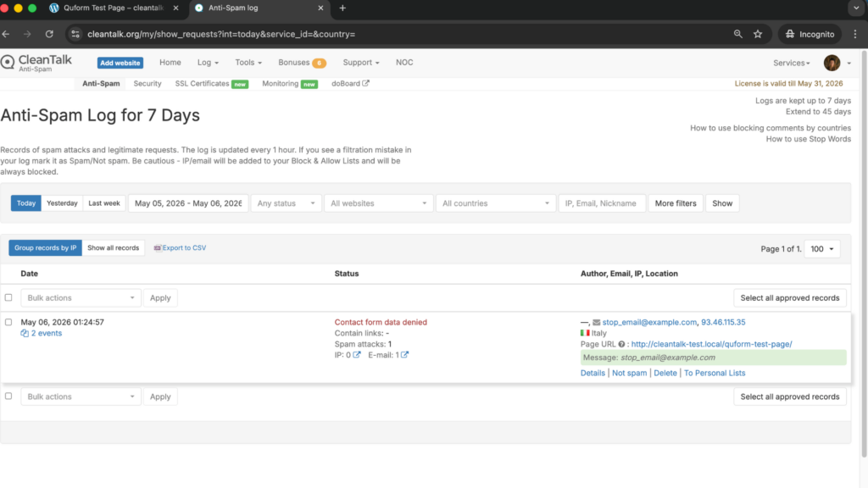The height and width of the screenshot is (488, 868).
Task: Filter log by Today
Action: [26, 203]
